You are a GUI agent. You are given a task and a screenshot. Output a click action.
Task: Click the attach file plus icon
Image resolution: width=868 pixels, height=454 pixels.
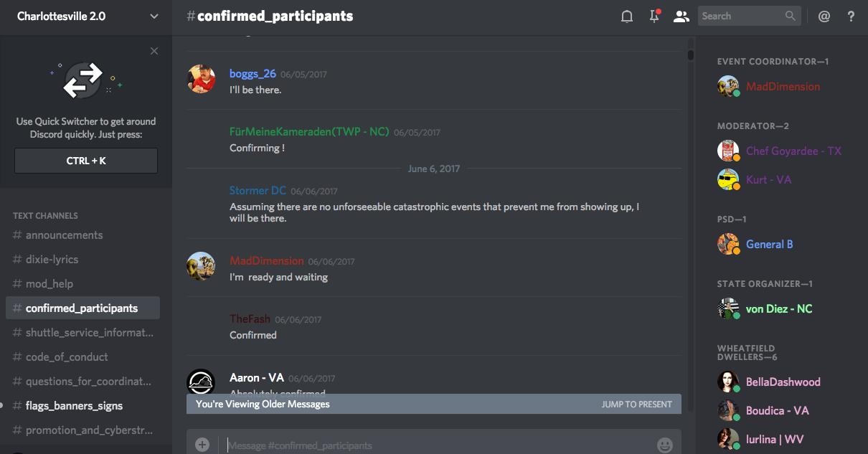[202, 445]
